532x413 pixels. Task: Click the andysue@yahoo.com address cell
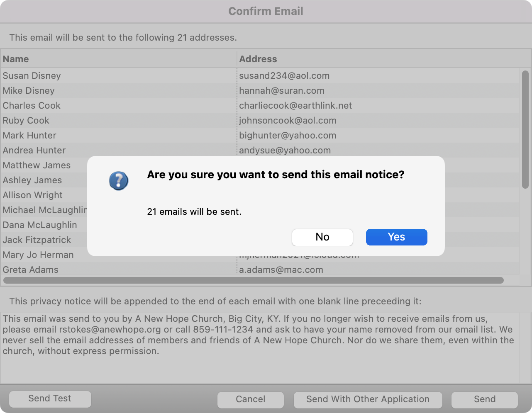[285, 151]
